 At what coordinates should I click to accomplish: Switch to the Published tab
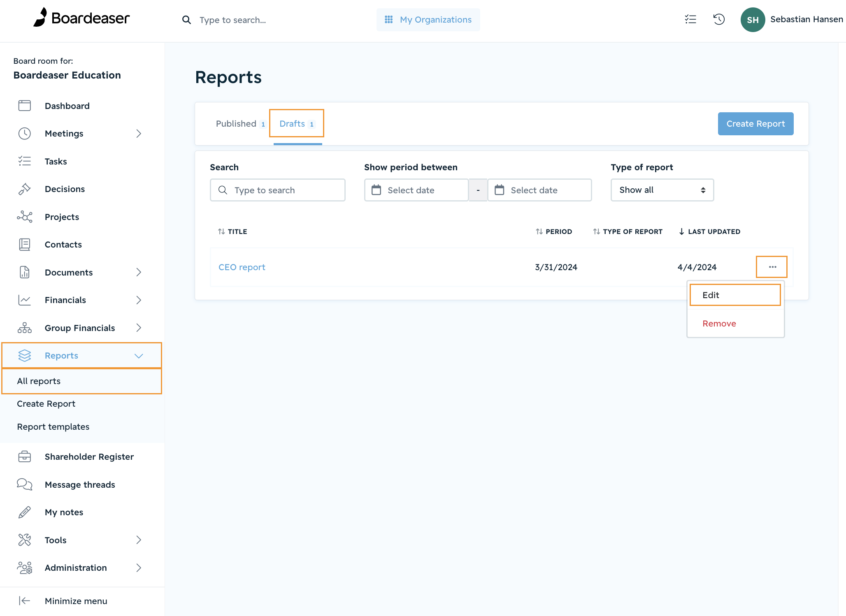click(x=241, y=124)
